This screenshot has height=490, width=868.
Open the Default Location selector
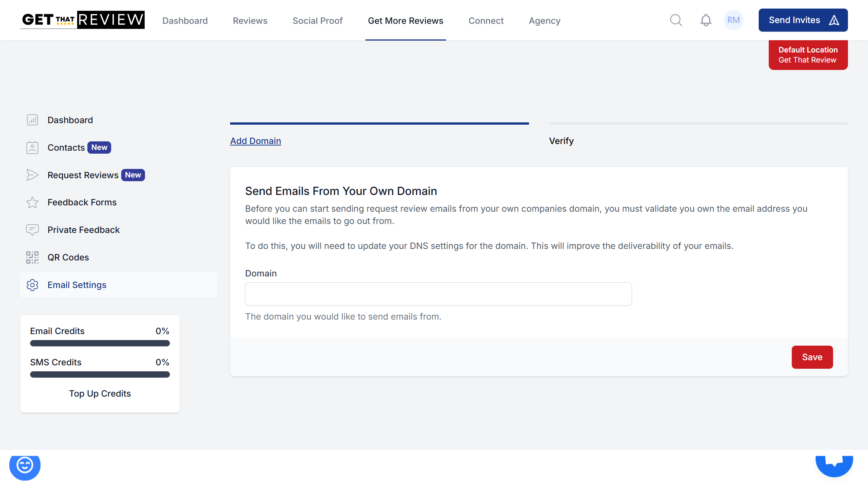click(808, 55)
